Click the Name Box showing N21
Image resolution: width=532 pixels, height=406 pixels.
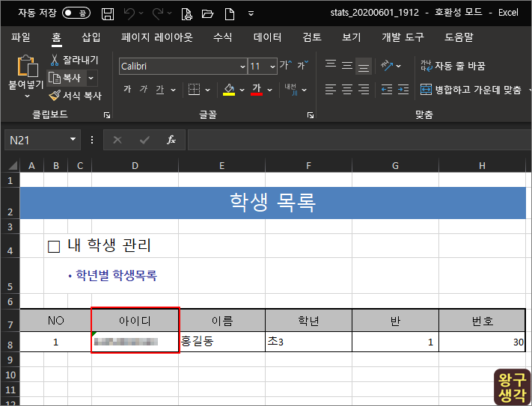point(36,140)
